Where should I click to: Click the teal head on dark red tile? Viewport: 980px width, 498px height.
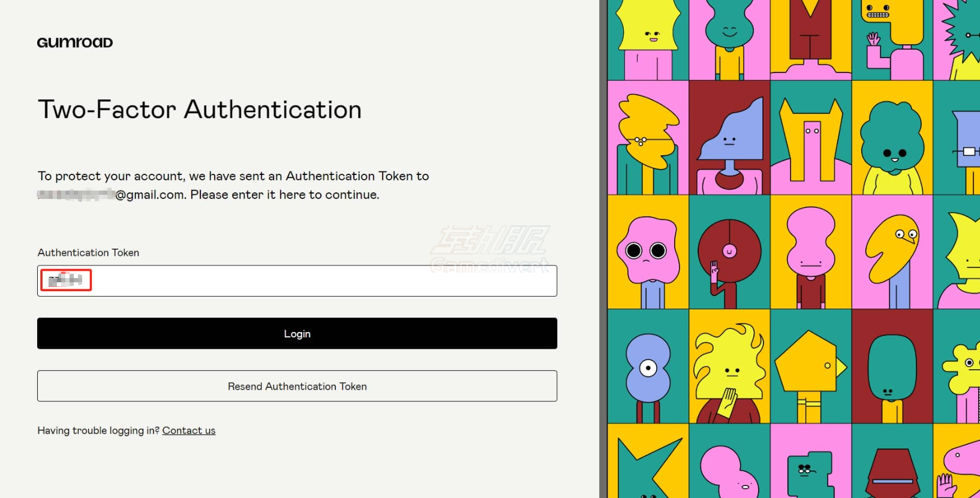tap(892, 366)
